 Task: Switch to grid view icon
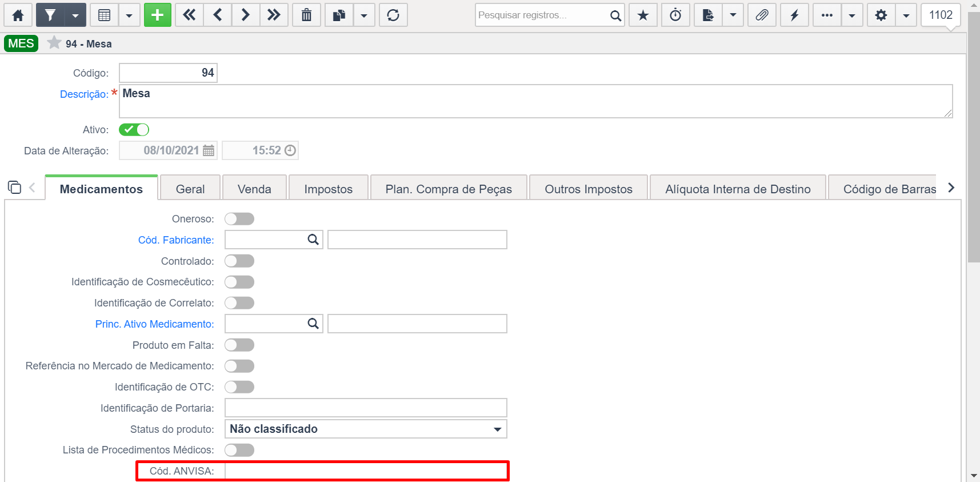[104, 15]
